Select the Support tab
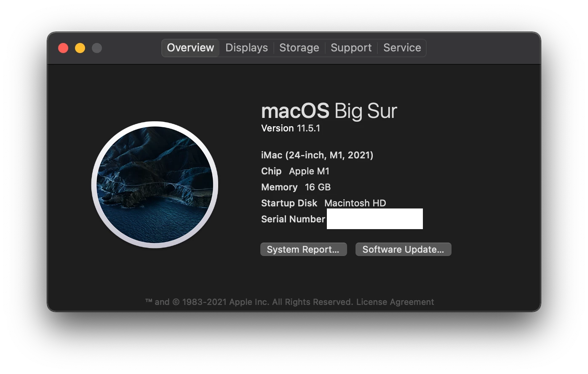588x374 pixels. pos(351,48)
